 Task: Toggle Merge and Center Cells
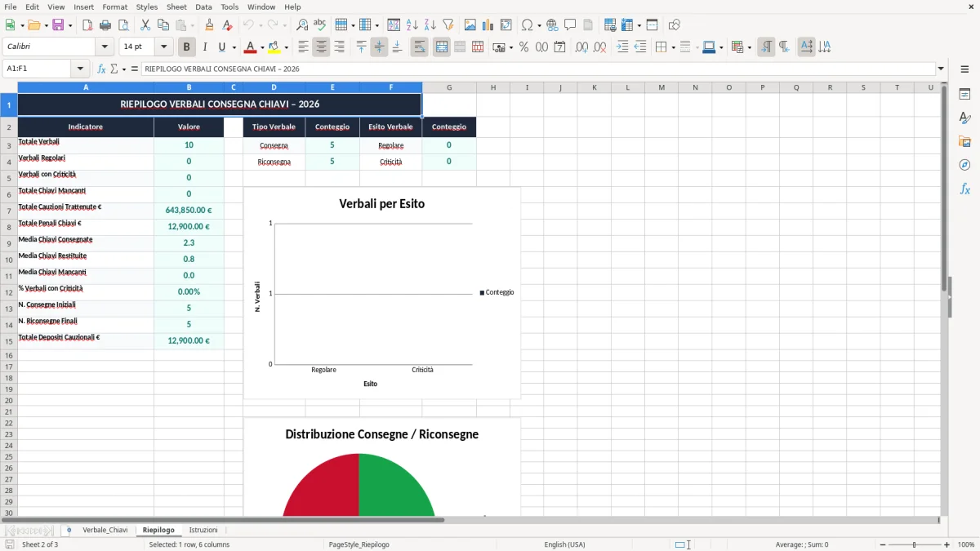442,47
